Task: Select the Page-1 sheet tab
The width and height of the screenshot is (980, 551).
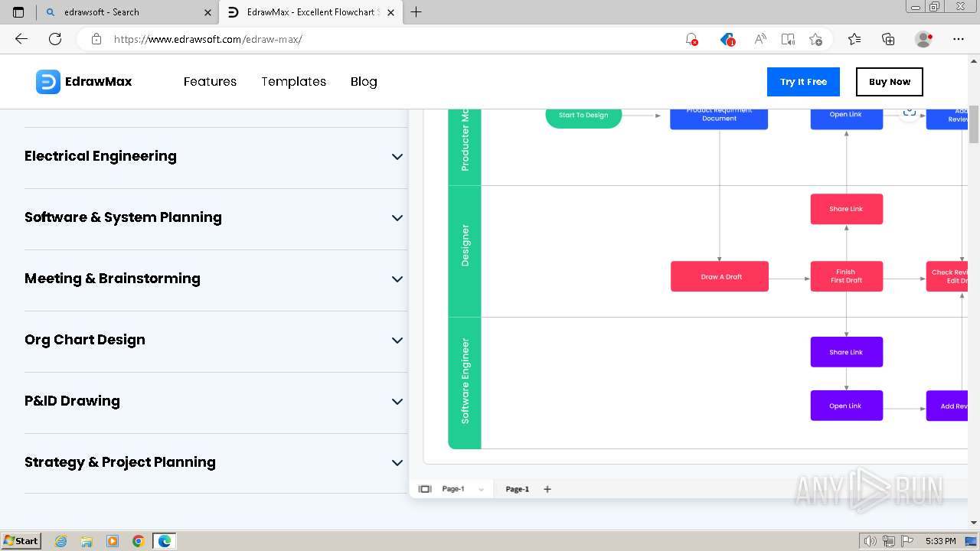Action: (x=517, y=489)
